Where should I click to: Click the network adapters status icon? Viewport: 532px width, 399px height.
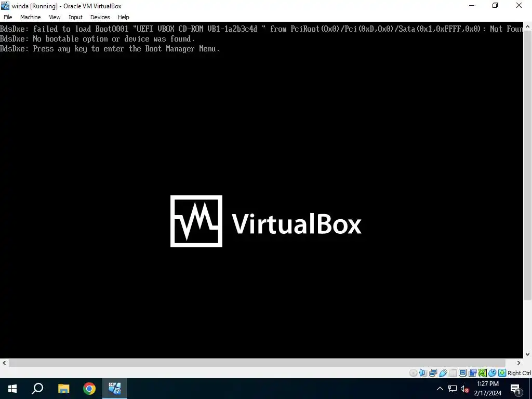pos(433,373)
